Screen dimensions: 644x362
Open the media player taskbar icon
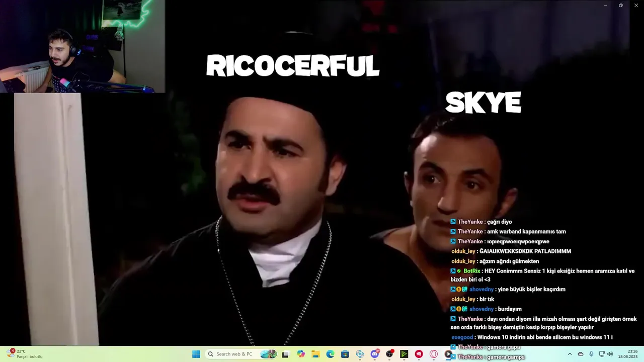tap(448, 354)
